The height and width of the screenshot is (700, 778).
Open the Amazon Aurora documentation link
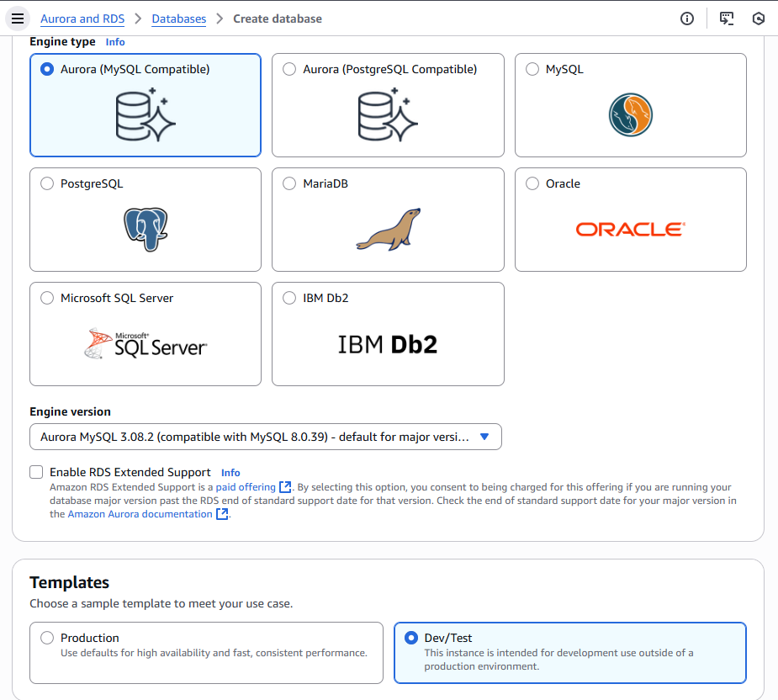coord(140,514)
